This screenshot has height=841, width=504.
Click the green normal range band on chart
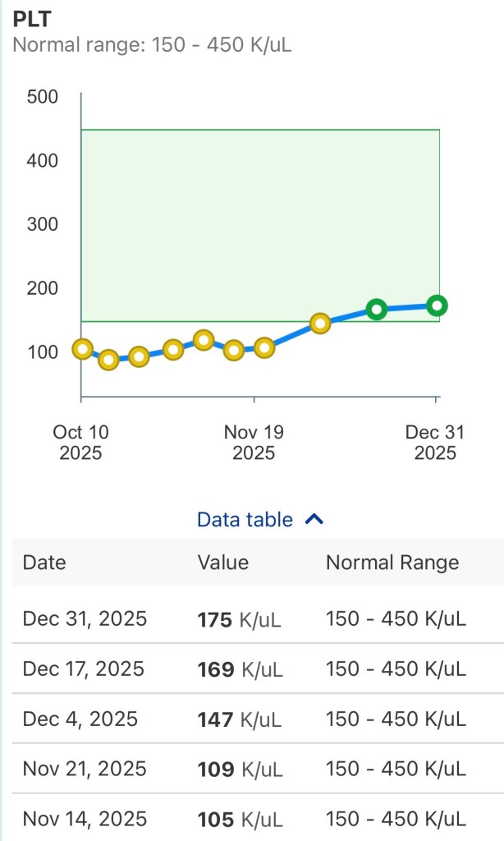(263, 222)
